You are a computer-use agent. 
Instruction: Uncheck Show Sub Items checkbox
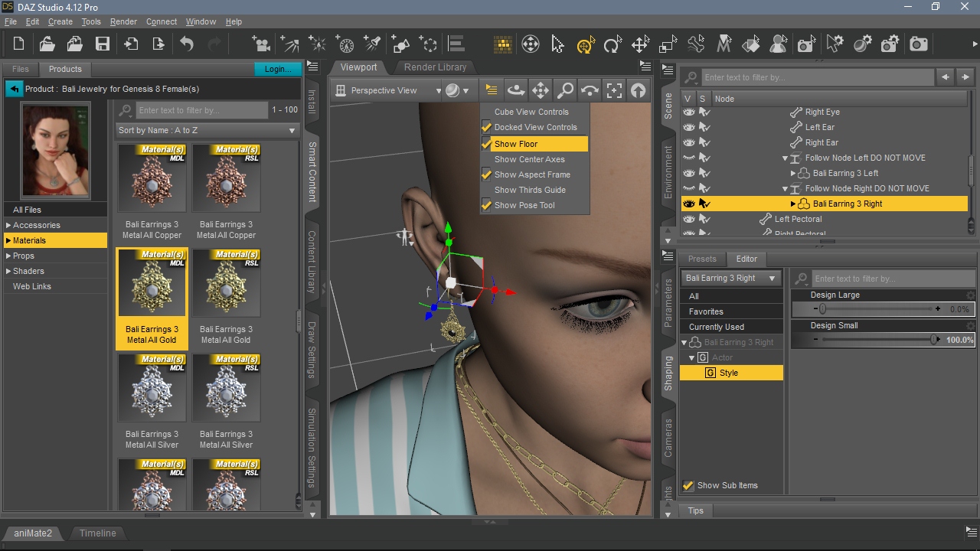[688, 485]
